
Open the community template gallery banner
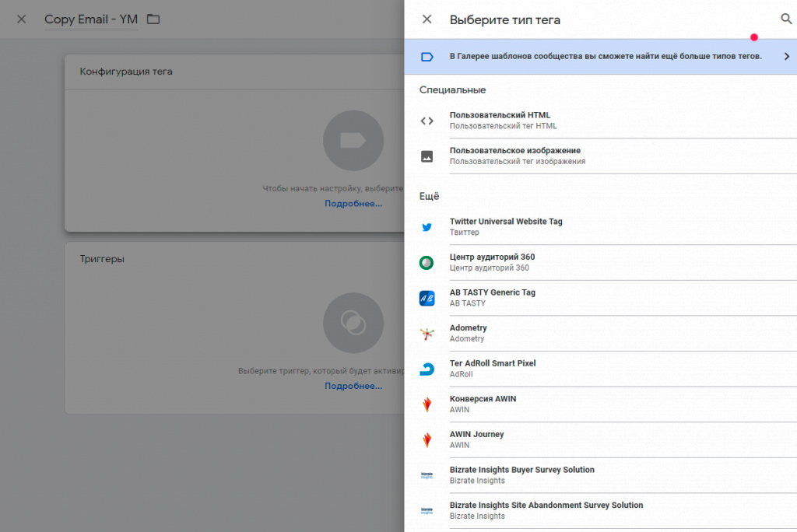600,57
